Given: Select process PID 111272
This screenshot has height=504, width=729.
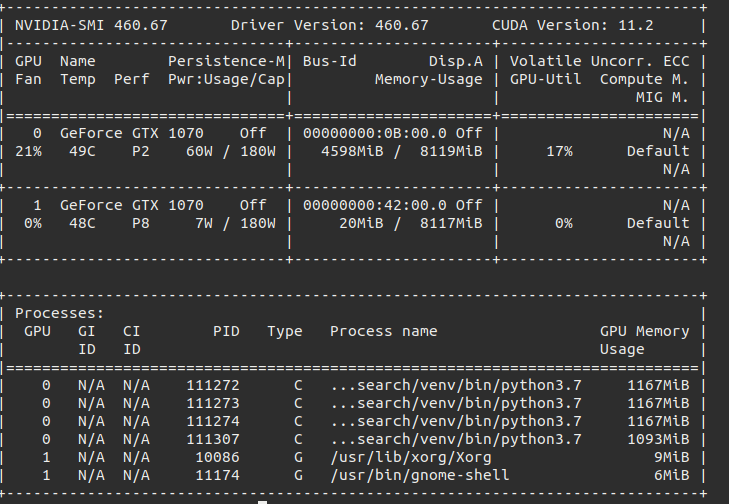Looking at the screenshot, I should pyautogui.click(x=213, y=385).
